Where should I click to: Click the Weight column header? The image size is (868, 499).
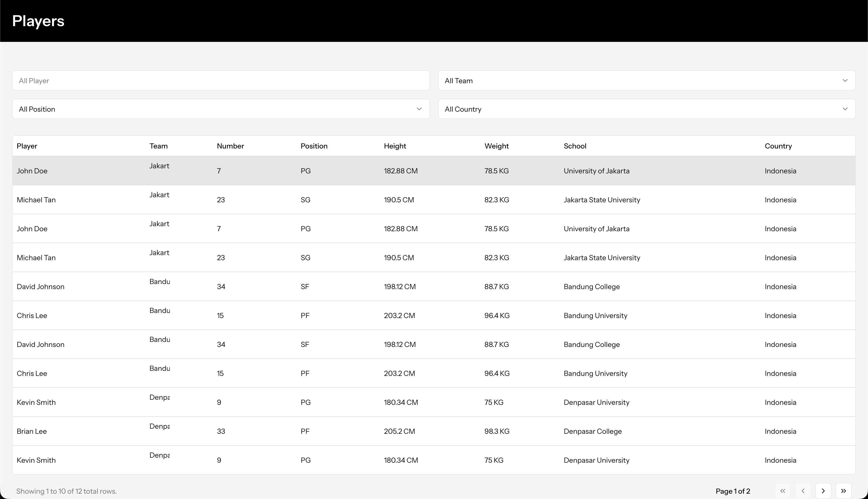(496, 146)
